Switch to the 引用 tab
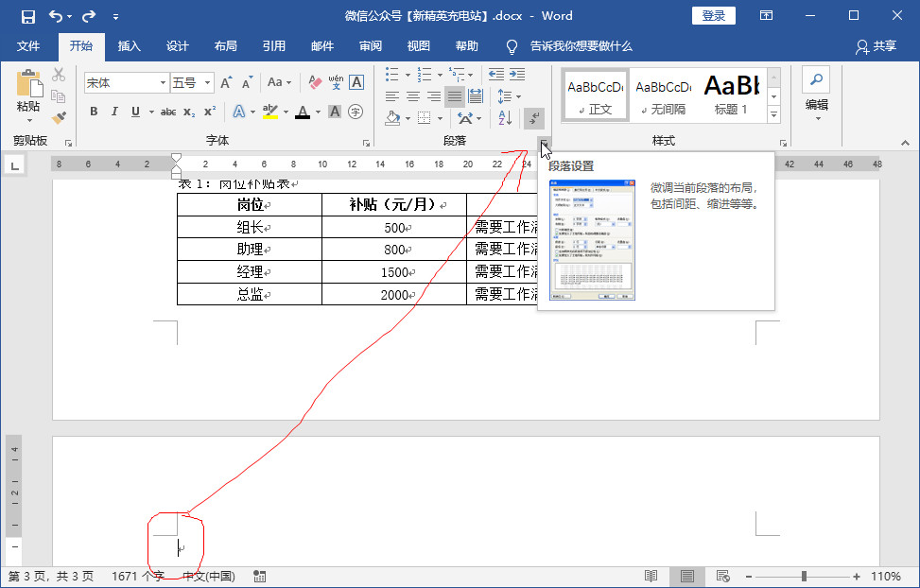Image resolution: width=920 pixels, height=588 pixels. click(x=274, y=45)
